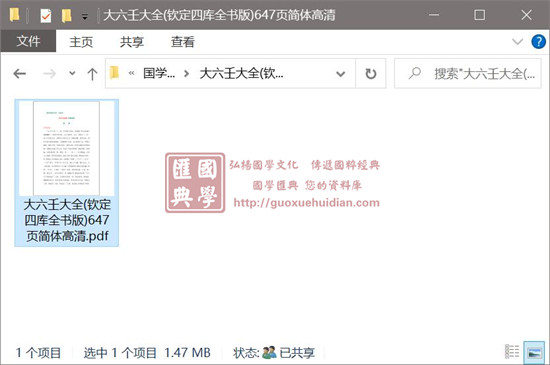Switch to large icons view layout
Screen dimensions: 550x365
click(x=534, y=352)
